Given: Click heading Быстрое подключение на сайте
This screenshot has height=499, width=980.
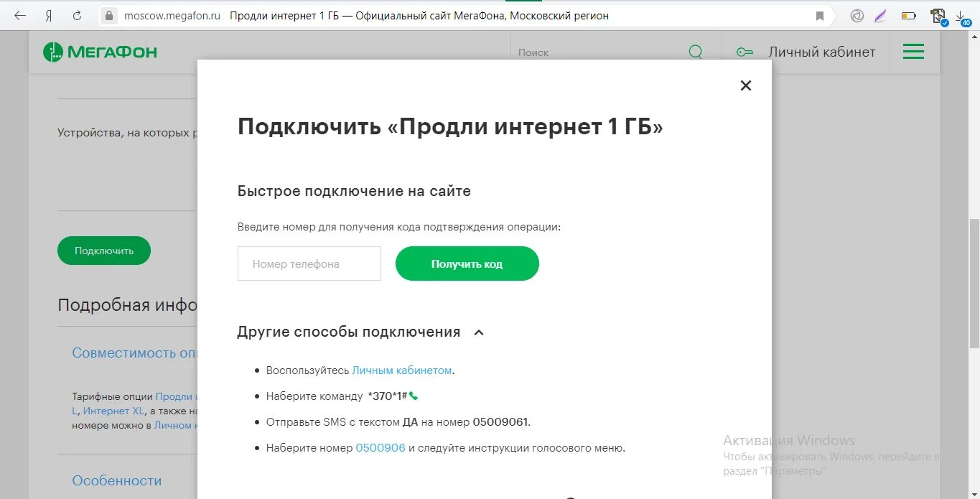Looking at the screenshot, I should coord(354,192).
